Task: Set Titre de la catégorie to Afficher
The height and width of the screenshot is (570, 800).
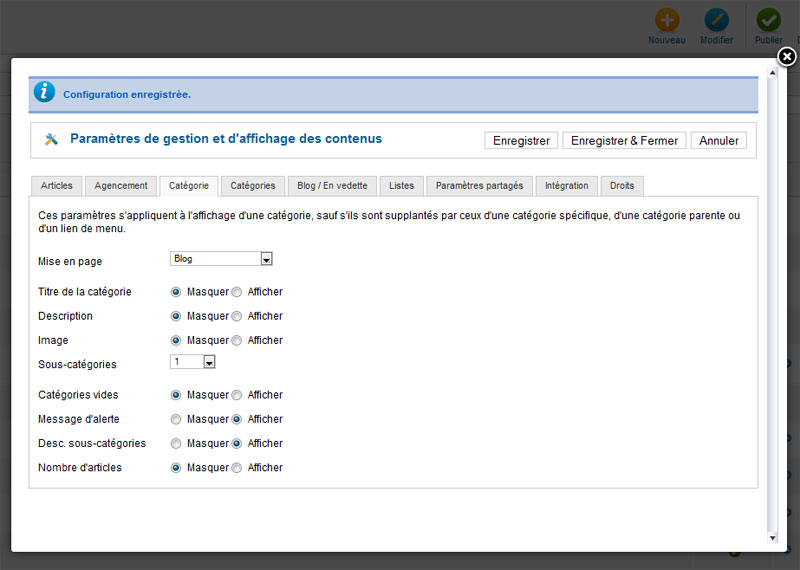Action: click(x=237, y=292)
